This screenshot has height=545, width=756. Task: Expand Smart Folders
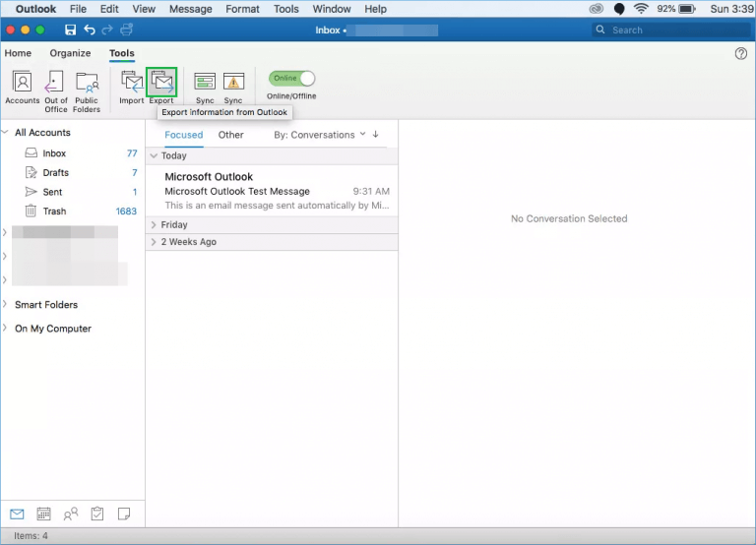tap(5, 304)
